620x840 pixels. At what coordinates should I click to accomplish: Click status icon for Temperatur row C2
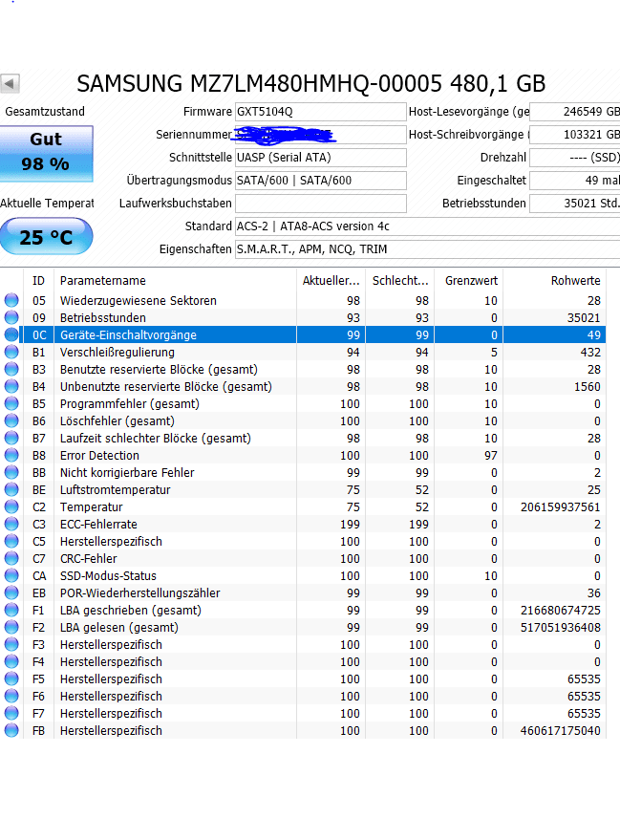point(11,506)
